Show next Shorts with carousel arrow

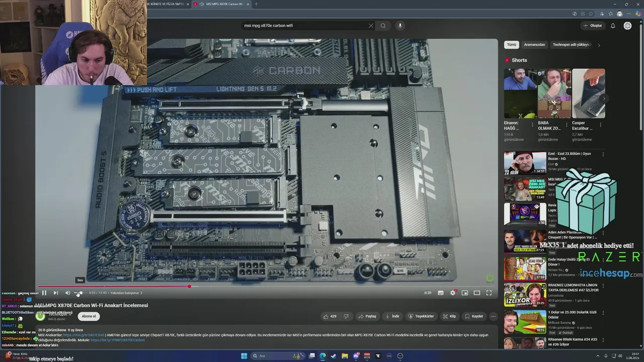pos(603,99)
